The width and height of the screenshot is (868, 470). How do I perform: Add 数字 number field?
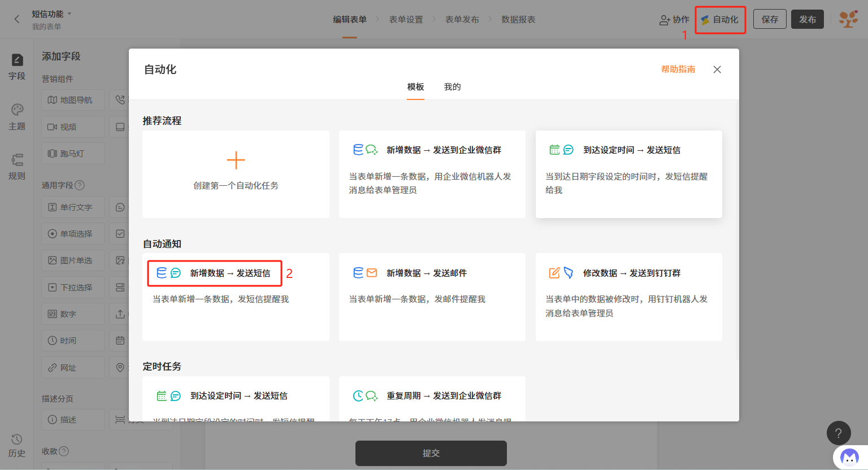pos(73,314)
